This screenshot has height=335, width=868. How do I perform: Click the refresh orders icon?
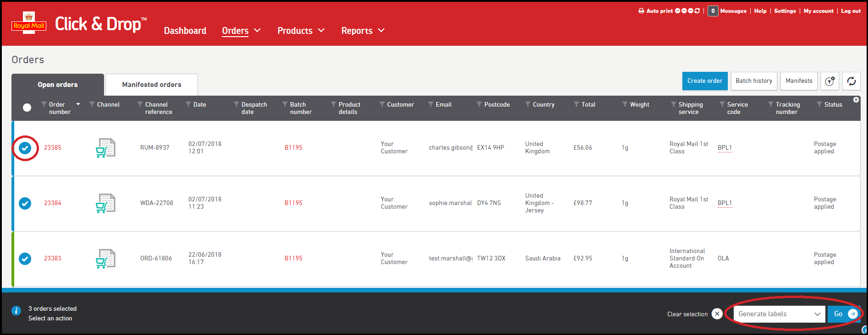(851, 81)
